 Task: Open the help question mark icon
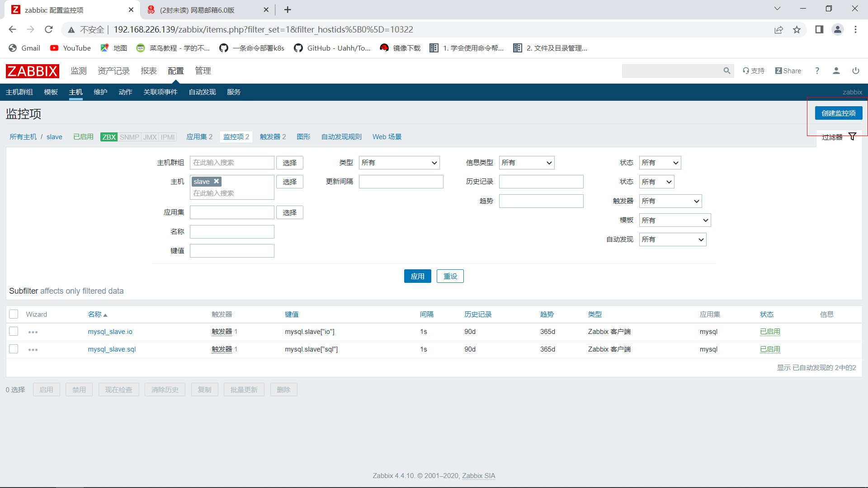click(817, 71)
